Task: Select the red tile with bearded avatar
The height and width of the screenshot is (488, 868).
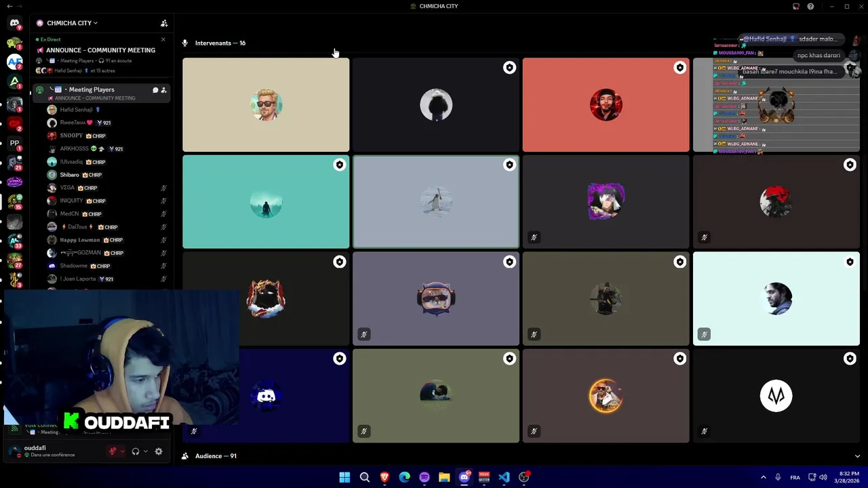Action: pyautogui.click(x=606, y=105)
